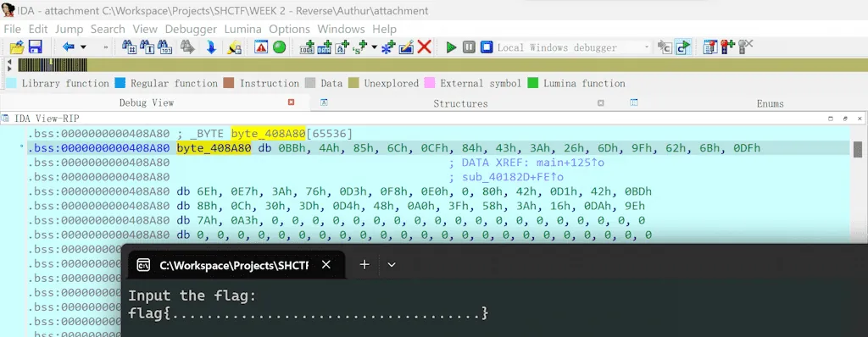
Task: Open the jump-back history dropdown arrow
Action: pyautogui.click(x=83, y=47)
